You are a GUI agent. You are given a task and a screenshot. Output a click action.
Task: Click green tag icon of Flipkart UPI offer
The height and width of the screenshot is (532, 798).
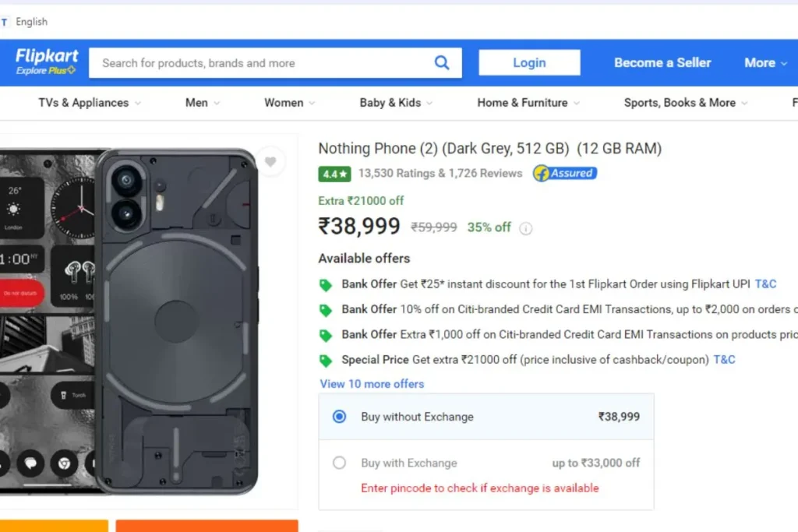[326, 285]
